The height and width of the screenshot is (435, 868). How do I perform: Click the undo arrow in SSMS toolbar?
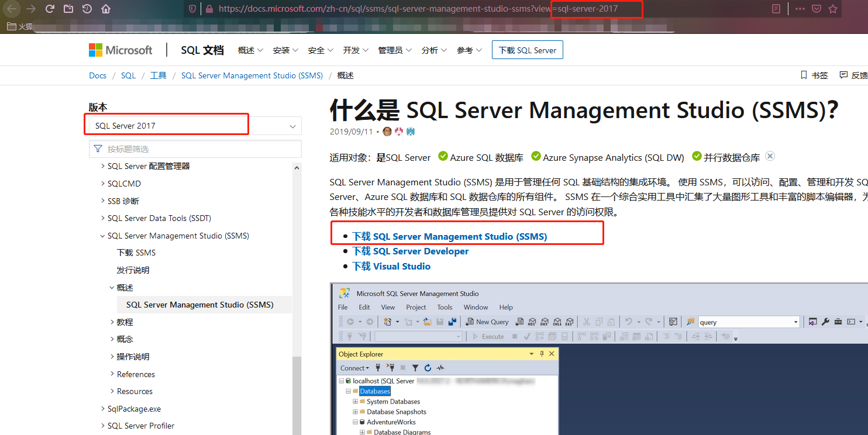pyautogui.click(x=628, y=322)
